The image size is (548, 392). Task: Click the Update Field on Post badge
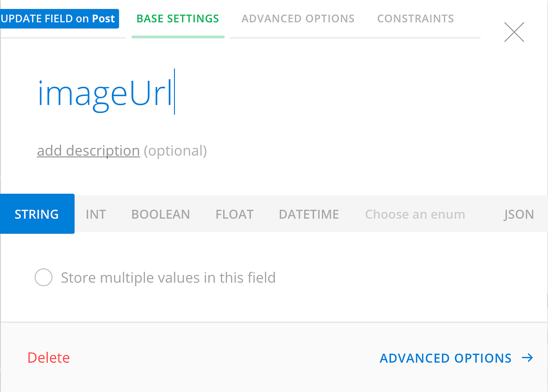(59, 19)
